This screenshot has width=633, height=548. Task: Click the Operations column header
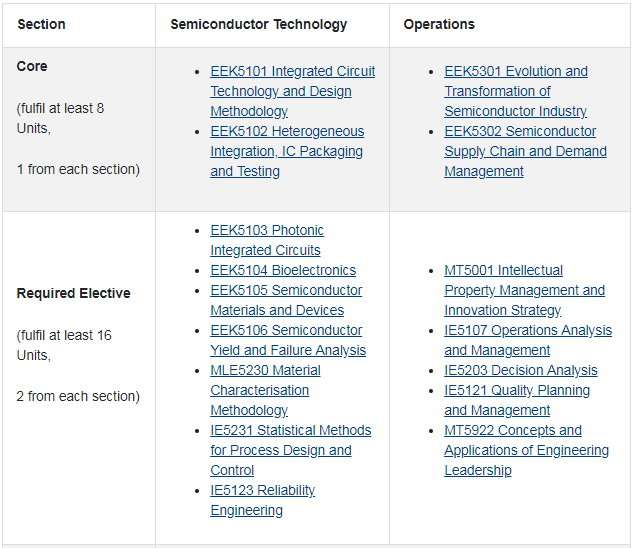click(439, 24)
